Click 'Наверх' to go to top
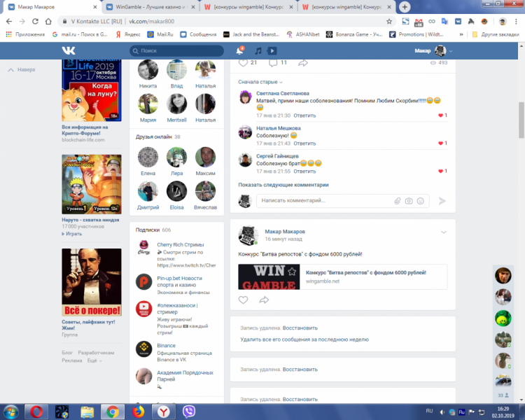This screenshot has height=420, width=525. coord(22,70)
